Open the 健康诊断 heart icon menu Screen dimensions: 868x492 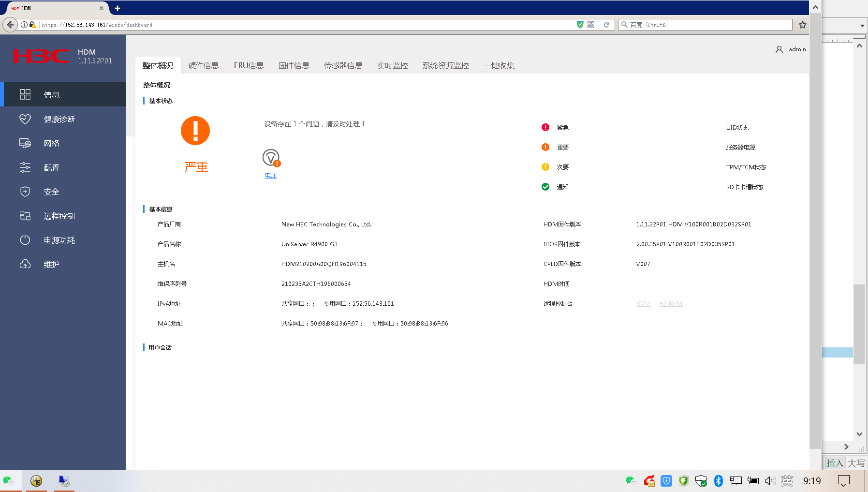25,119
